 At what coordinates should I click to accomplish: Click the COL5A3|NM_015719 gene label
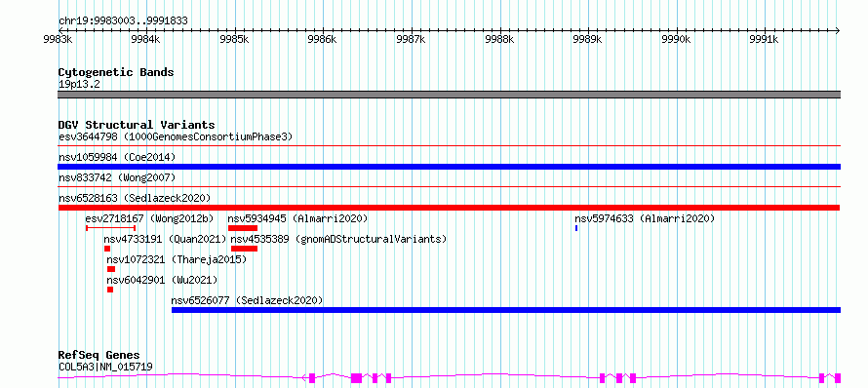coord(105,367)
